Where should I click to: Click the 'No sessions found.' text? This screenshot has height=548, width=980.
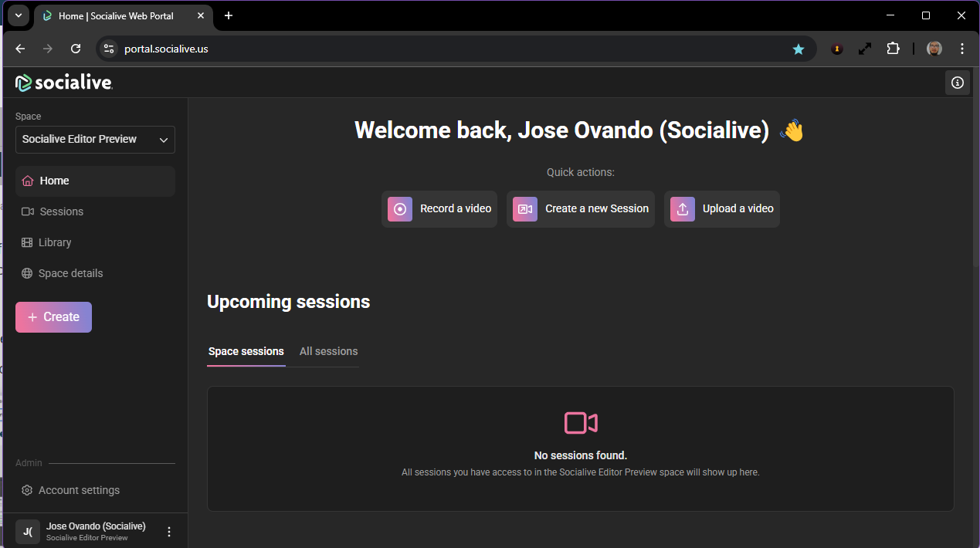coord(581,455)
